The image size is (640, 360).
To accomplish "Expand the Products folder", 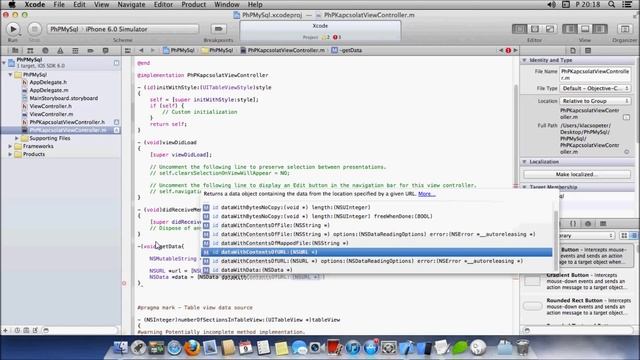I will (x=11, y=154).
